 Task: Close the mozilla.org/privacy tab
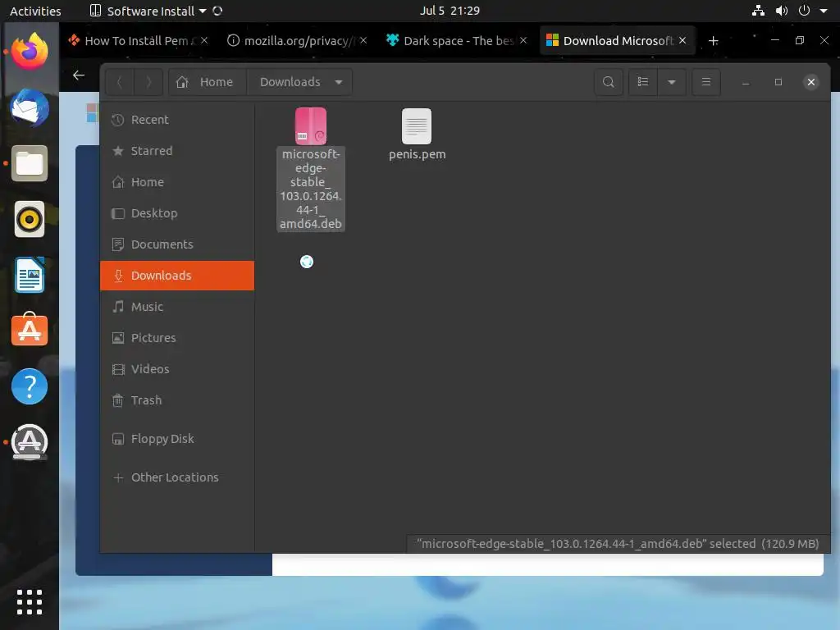click(363, 41)
